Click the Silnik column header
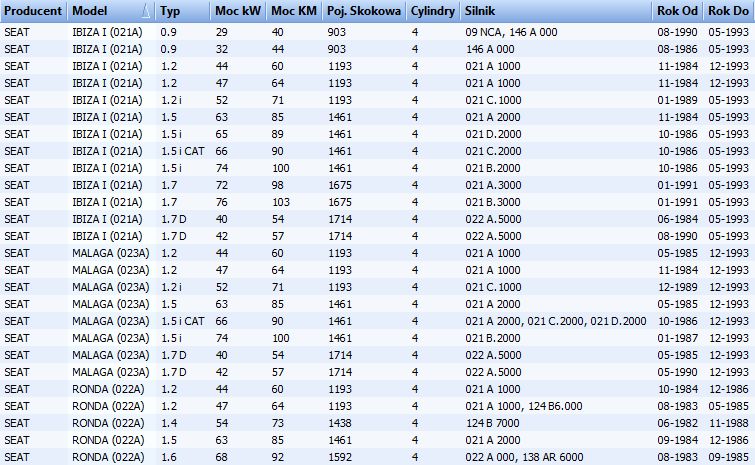 point(556,11)
